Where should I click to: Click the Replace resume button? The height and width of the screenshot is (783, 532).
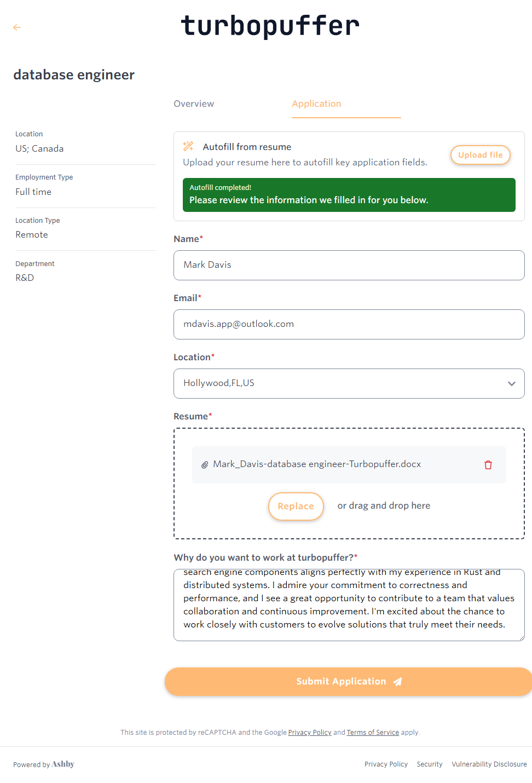point(296,506)
